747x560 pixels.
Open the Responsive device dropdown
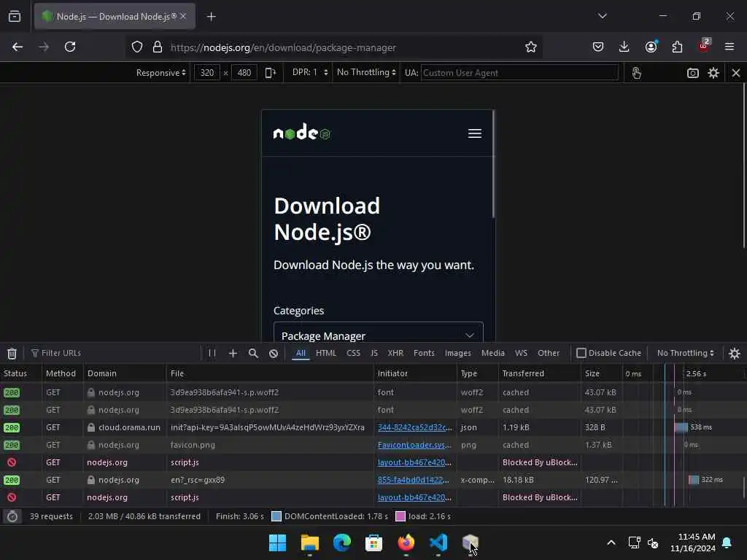coord(160,73)
